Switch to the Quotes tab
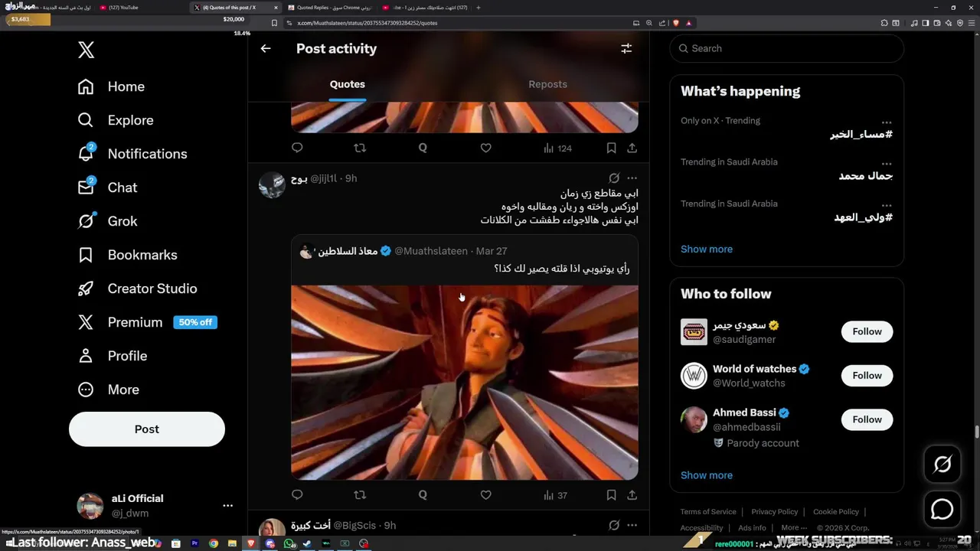980x551 pixels. 348,84
